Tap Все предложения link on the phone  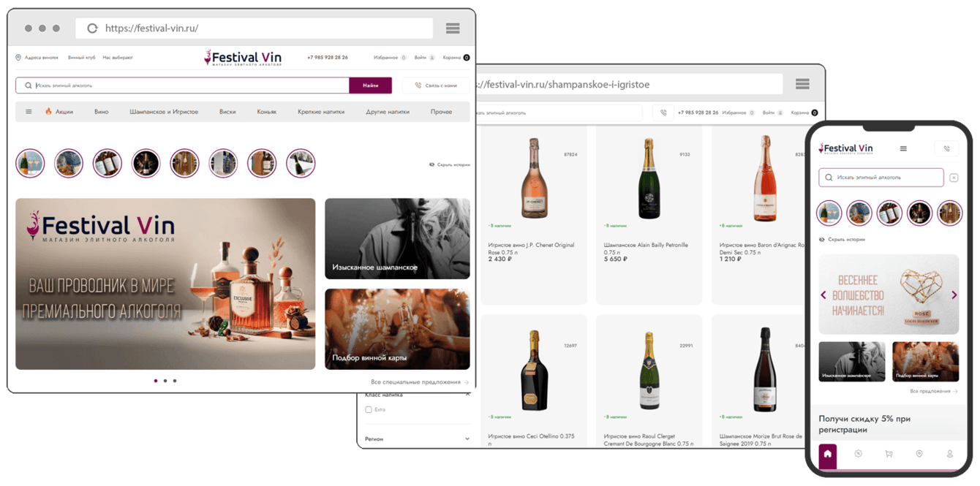coord(934,391)
